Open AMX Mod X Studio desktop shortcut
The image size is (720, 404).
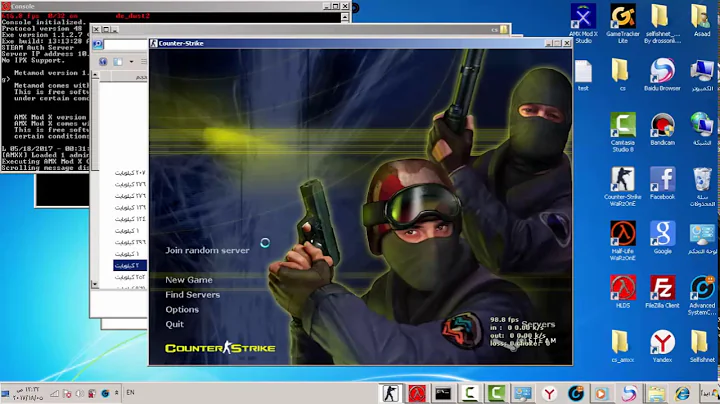pos(583,24)
